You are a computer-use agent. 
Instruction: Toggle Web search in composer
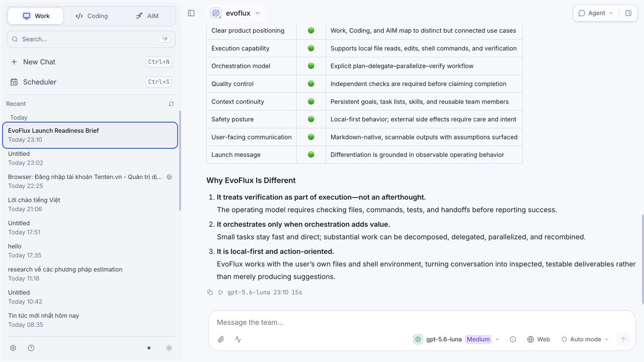[538, 339]
